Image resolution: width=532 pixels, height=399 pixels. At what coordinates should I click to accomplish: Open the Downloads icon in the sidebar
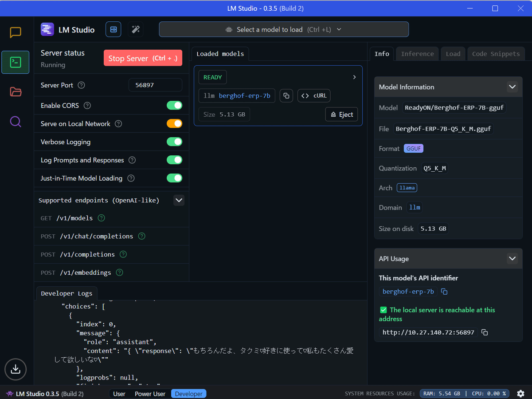pos(16,369)
